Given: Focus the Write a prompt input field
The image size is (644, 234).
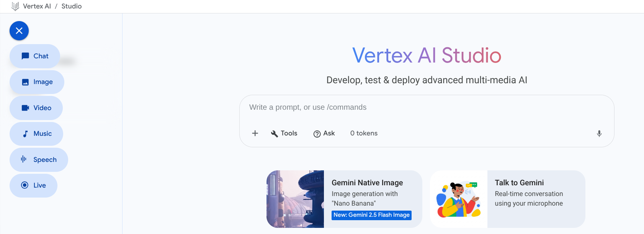Looking at the screenshot, I should [x=427, y=107].
